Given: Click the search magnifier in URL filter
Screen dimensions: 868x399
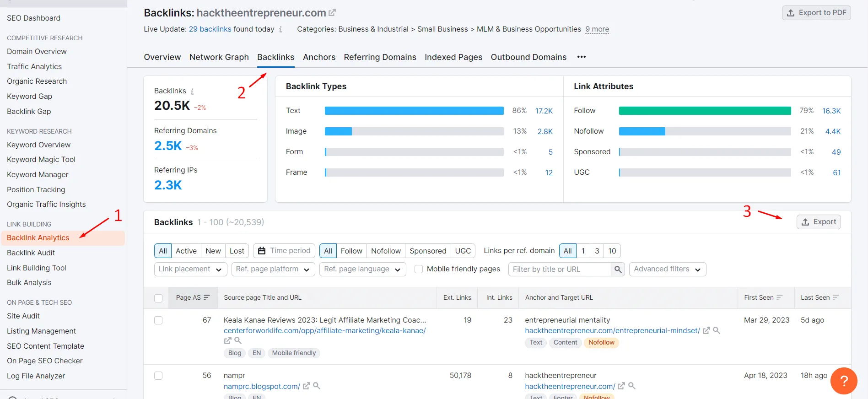Looking at the screenshot, I should [x=618, y=269].
